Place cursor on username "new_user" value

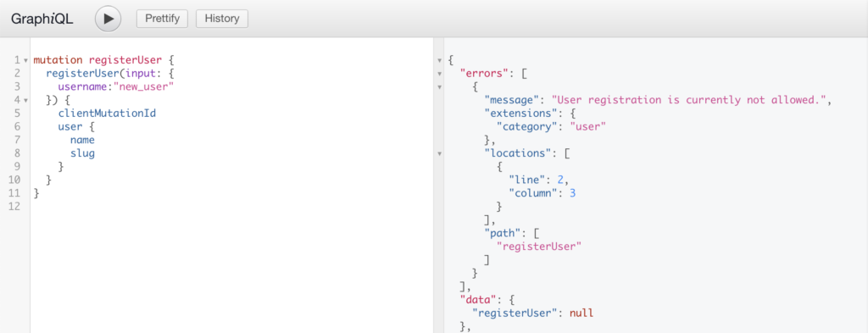click(x=143, y=86)
